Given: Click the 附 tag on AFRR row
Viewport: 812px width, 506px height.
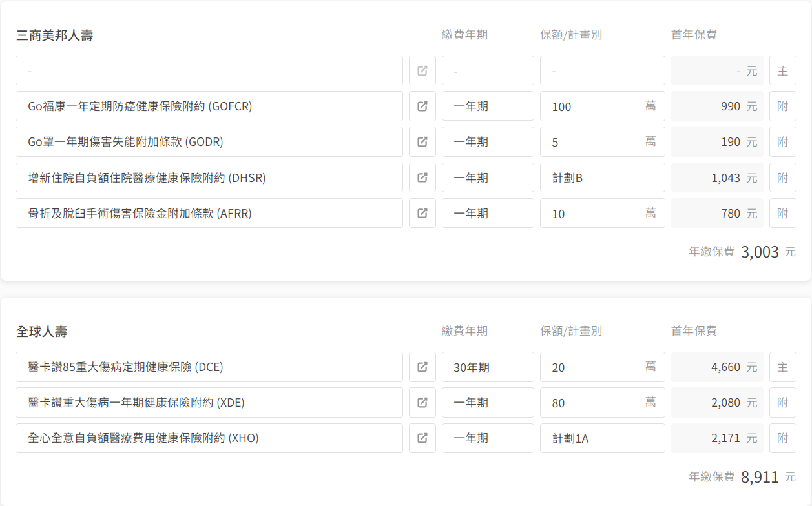Looking at the screenshot, I should click(x=783, y=213).
